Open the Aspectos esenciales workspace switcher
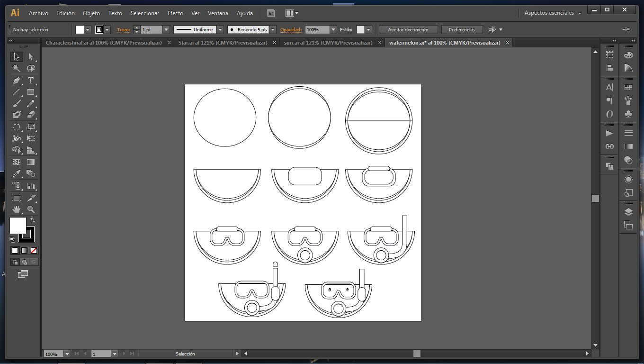Screen dimensions: 644x364 pyautogui.click(x=553, y=13)
